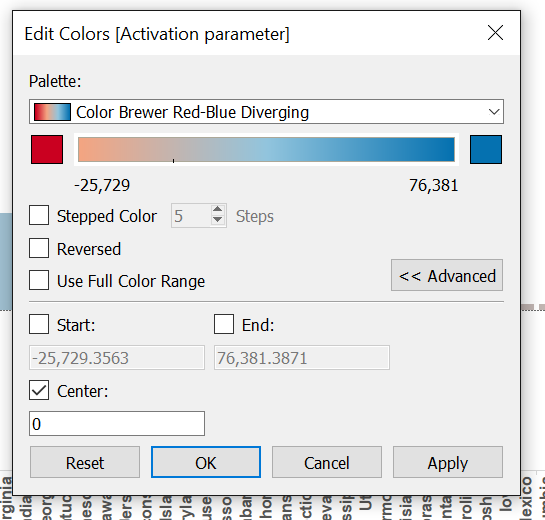Close the Edit Colors dialog
Image resolution: width=545 pixels, height=520 pixels.
click(x=495, y=33)
